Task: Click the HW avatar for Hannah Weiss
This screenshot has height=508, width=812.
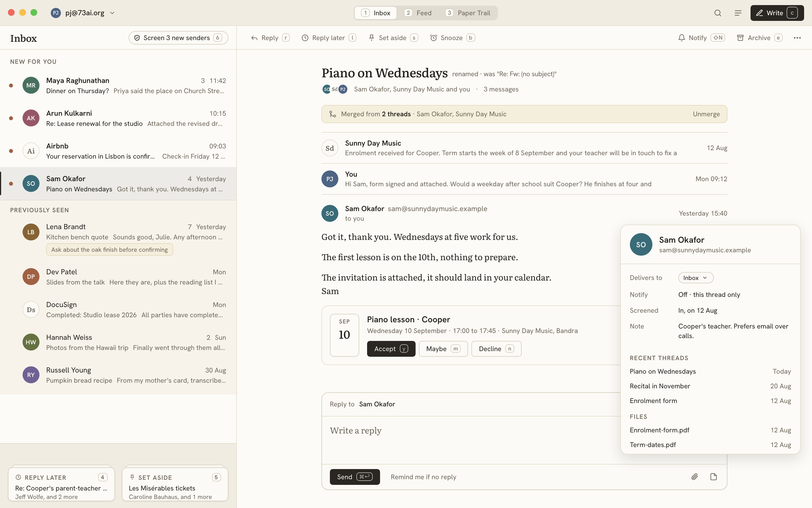Action: point(31,342)
